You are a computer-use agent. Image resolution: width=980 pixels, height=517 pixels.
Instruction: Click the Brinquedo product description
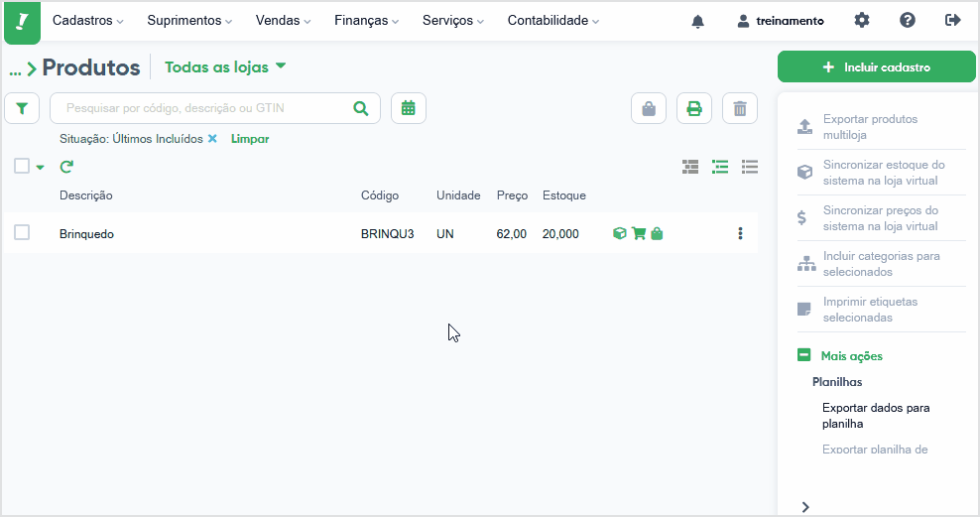(86, 234)
